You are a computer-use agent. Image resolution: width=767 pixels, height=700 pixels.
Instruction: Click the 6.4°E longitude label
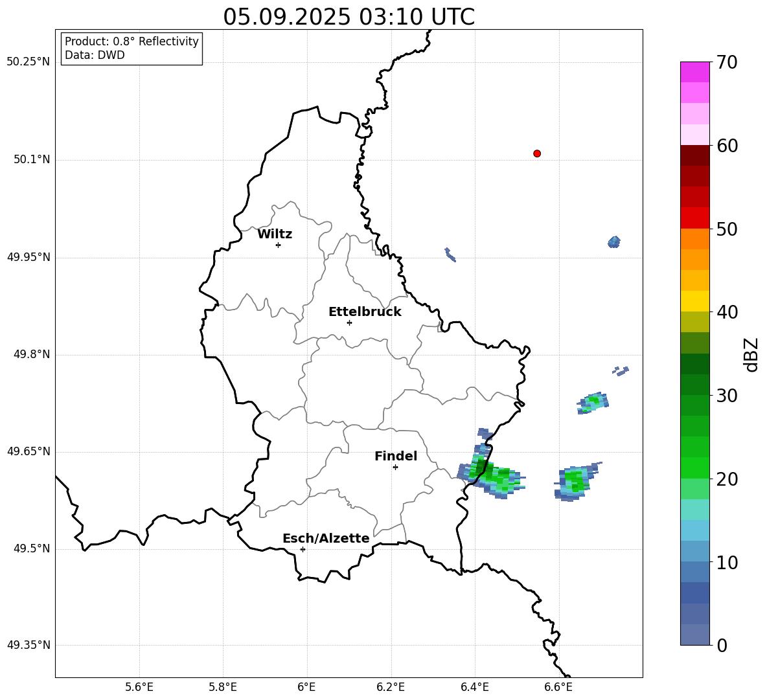coord(474,687)
